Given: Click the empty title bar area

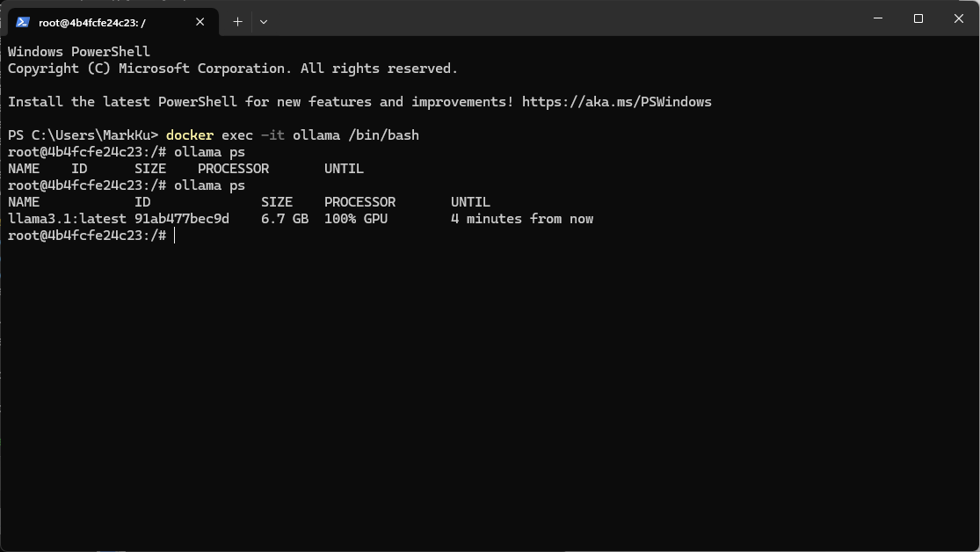Looking at the screenshot, I should tap(563, 18).
